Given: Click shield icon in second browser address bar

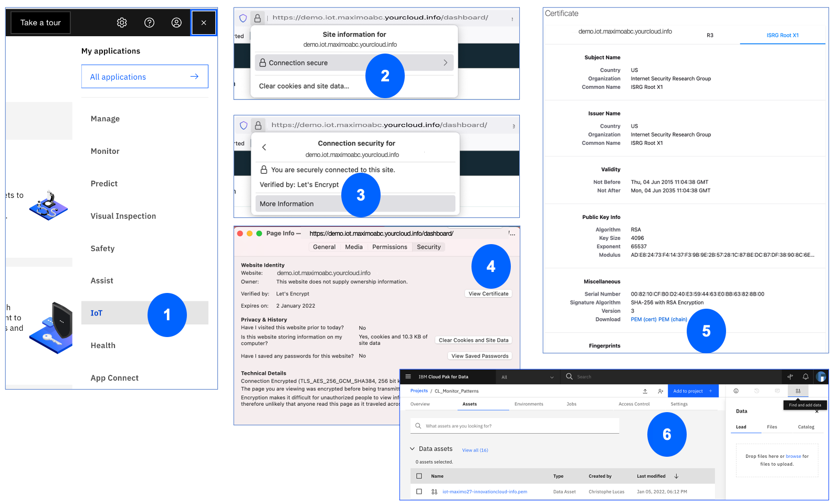Looking at the screenshot, I should [x=244, y=125].
